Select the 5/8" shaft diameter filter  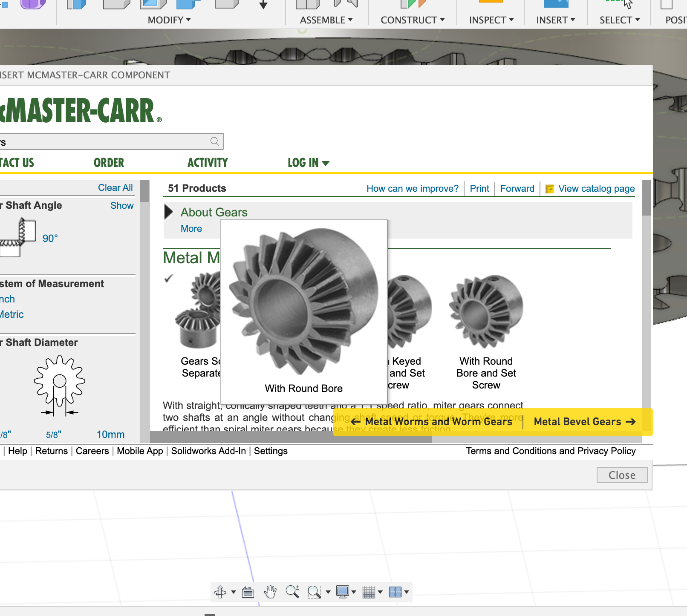point(54,435)
